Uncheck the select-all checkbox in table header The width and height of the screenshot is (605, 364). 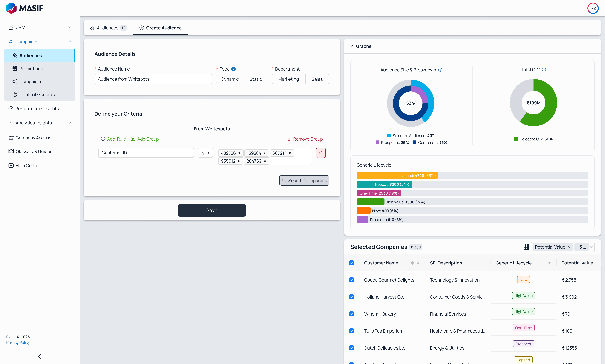351,263
